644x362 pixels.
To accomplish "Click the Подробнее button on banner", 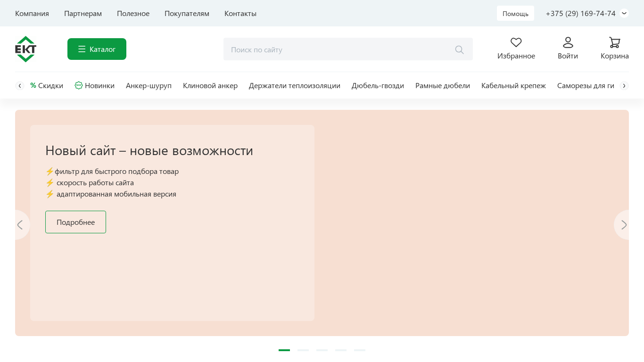I will [75, 222].
